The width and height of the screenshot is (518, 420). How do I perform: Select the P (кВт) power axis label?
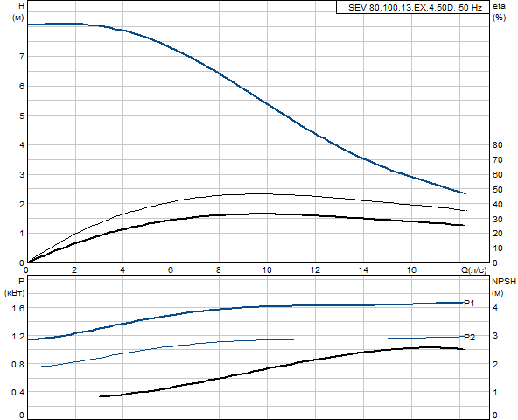tap(15, 287)
